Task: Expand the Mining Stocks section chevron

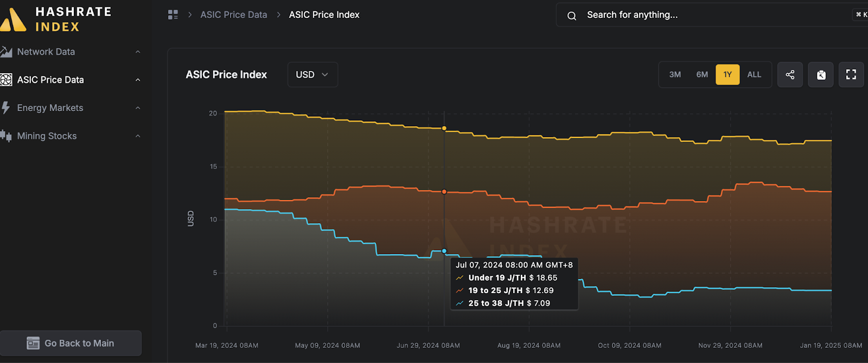Action: point(138,136)
